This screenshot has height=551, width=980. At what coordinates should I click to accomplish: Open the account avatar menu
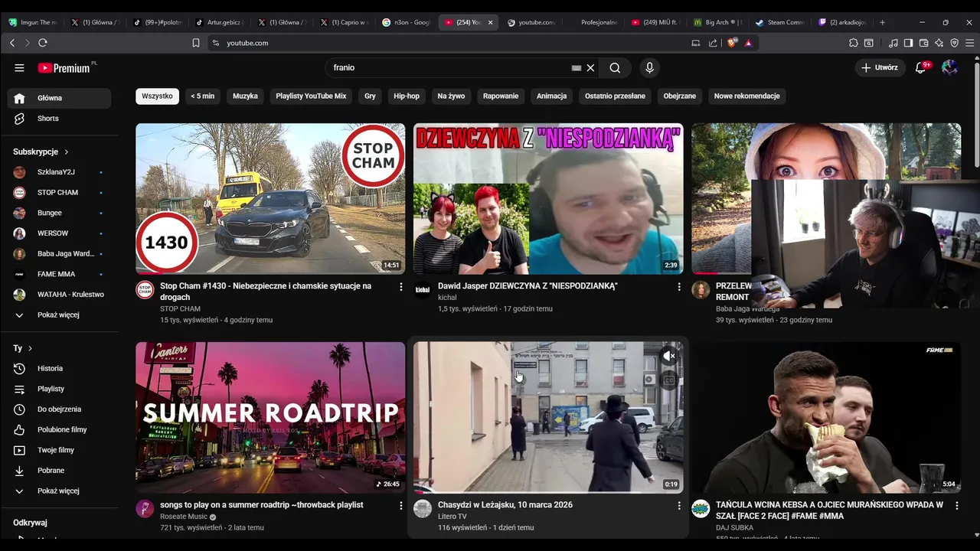tap(949, 67)
